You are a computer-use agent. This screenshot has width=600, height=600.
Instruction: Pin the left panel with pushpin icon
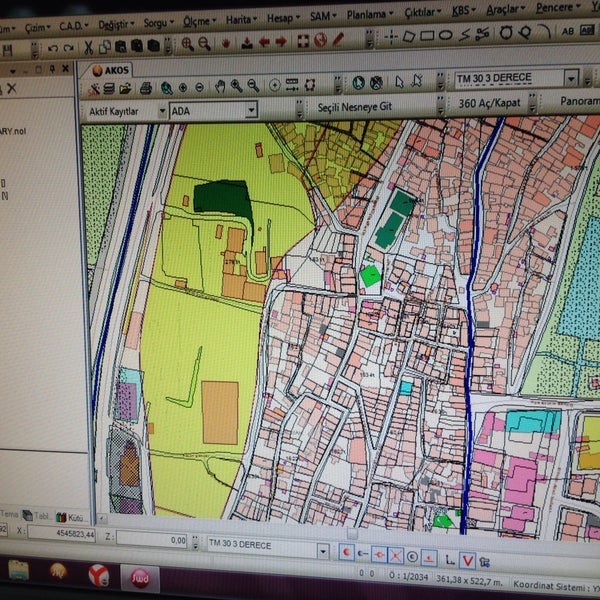pyautogui.click(x=52, y=69)
